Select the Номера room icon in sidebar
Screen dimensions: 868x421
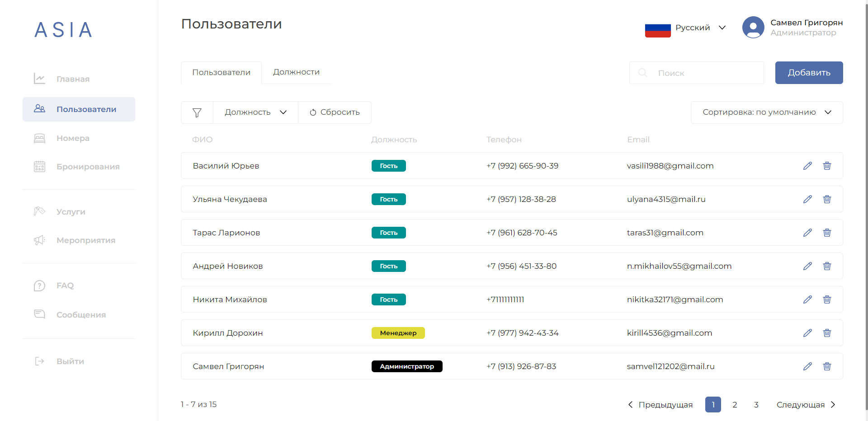click(40, 138)
